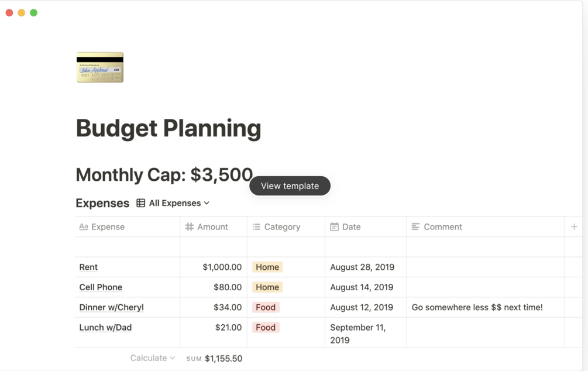This screenshot has width=588, height=371.
Task: Open the Calculate dropdown under Expense column
Action: [x=152, y=358]
